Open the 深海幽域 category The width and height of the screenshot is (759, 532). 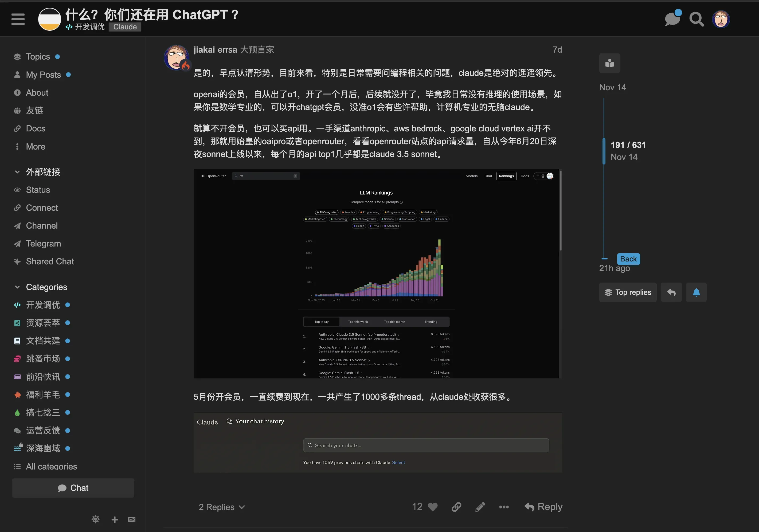pos(43,448)
